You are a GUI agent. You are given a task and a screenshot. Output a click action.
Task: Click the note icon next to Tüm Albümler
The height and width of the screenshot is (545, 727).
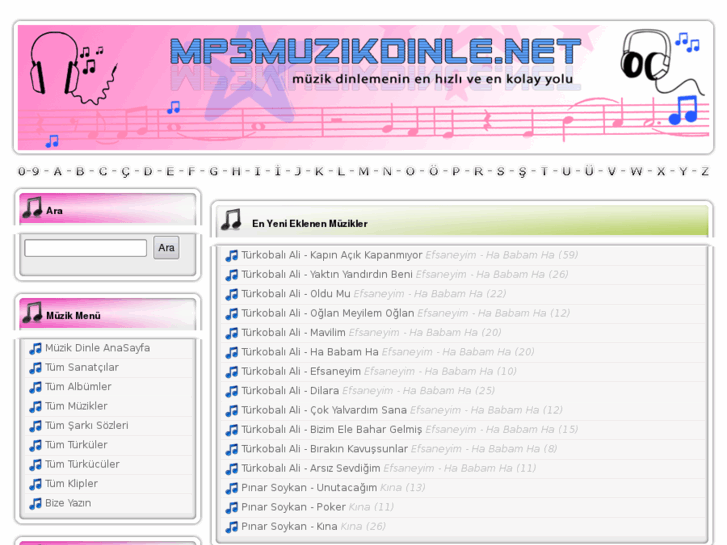[x=35, y=387]
